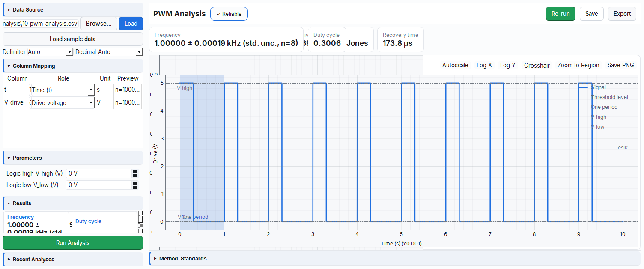Toggle the V_low legend entry

click(598, 127)
